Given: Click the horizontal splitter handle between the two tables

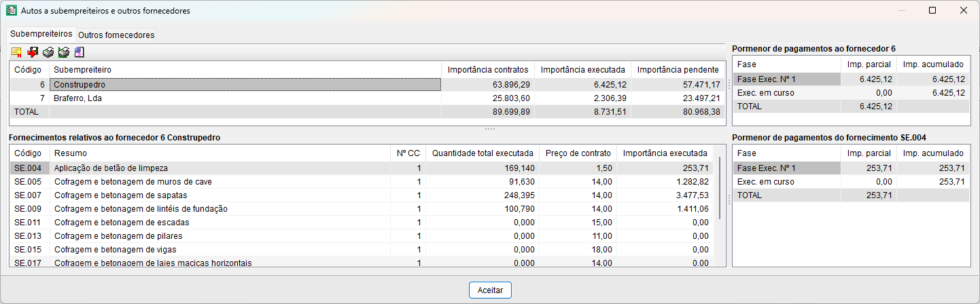Looking at the screenshot, I should pyautogui.click(x=490, y=128).
